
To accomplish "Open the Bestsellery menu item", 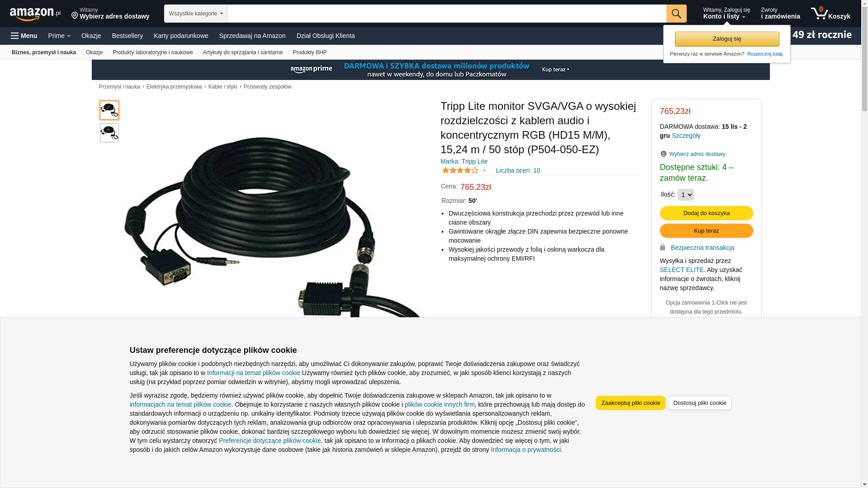I will [127, 36].
